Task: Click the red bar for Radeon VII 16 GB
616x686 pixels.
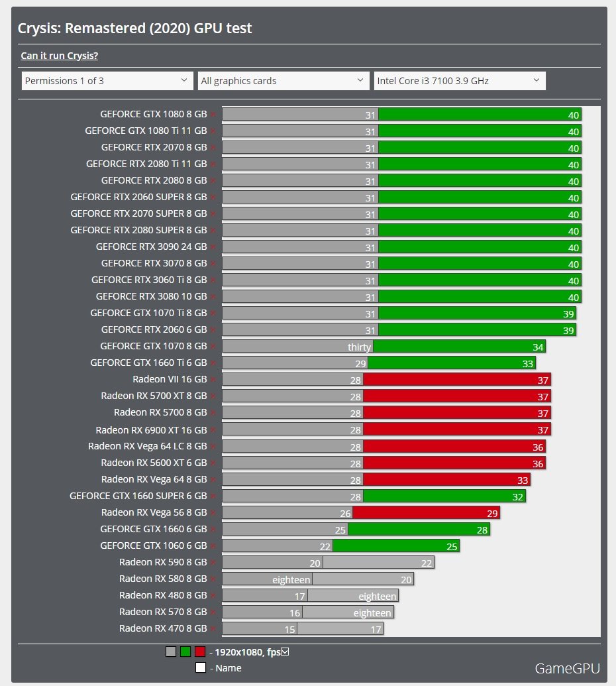Action: pos(457,379)
